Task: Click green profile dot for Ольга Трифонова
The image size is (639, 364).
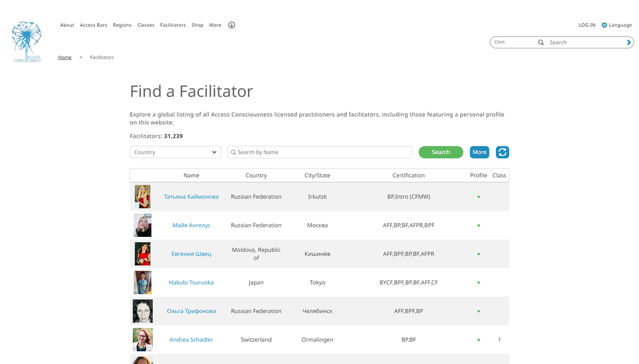Action: (479, 311)
